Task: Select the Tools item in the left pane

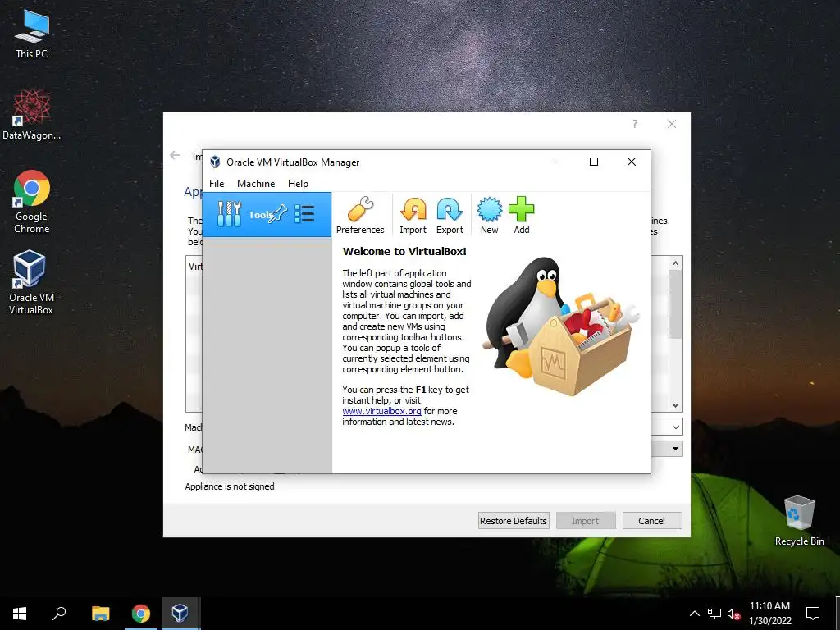Action: pyautogui.click(x=267, y=214)
